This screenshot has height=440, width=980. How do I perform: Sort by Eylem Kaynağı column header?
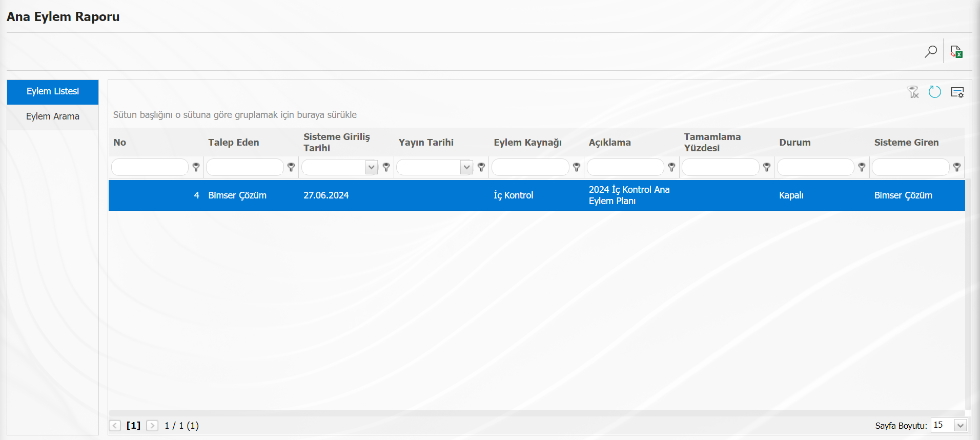(528, 143)
